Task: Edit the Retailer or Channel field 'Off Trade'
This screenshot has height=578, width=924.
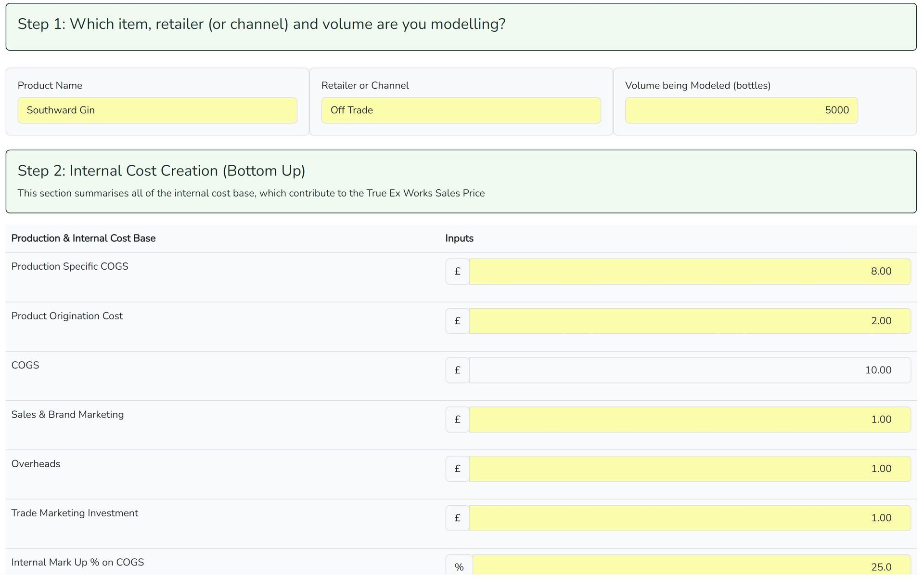Action: 461,110
